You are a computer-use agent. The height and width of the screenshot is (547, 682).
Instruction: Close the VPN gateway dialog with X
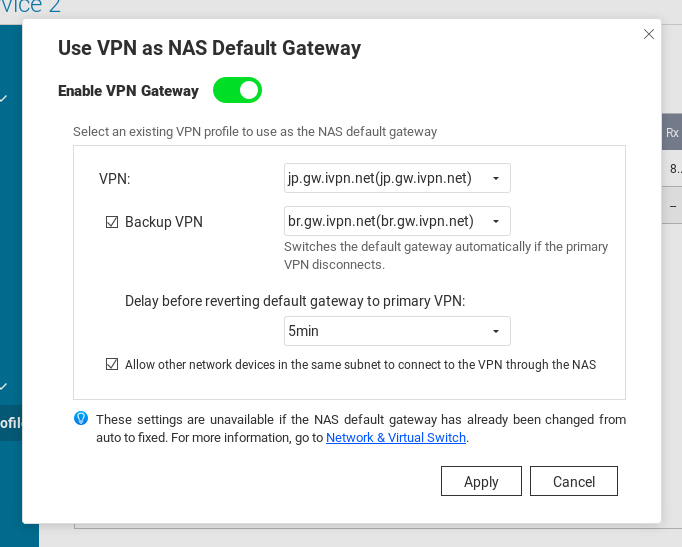[649, 34]
